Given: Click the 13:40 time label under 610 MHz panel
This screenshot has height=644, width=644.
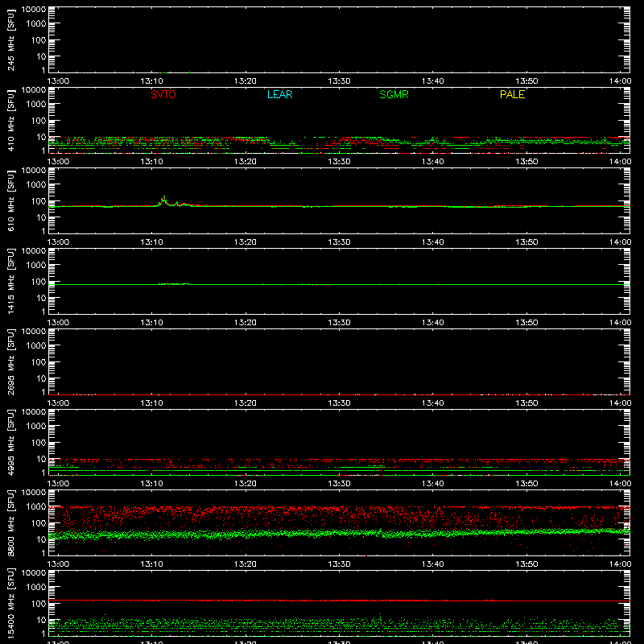Looking at the screenshot, I should [432, 242].
